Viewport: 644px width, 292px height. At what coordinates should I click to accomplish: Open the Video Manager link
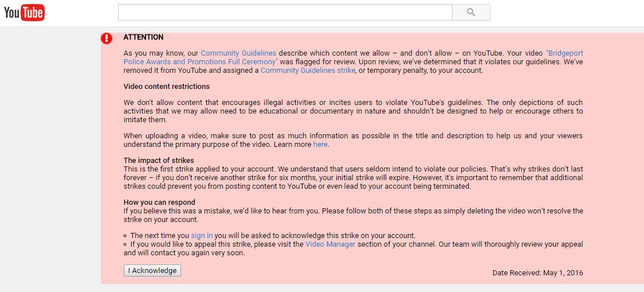coord(330,244)
